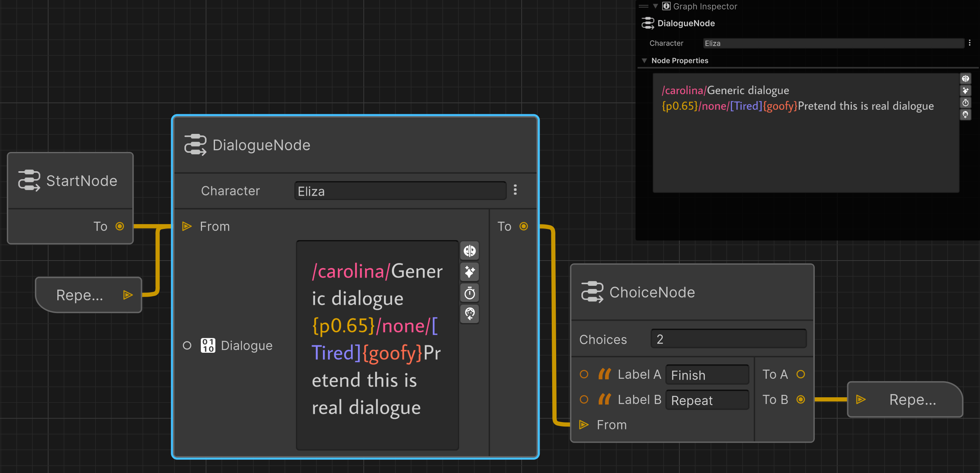This screenshot has height=473, width=980.
Task: Click the sparkles icon in Graph Inspector
Action: pyautogui.click(x=965, y=91)
